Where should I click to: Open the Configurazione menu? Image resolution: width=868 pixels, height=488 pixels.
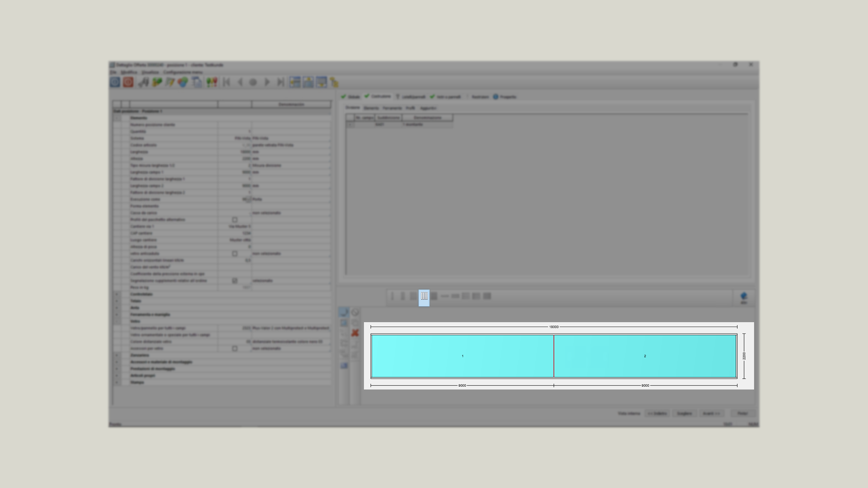(183, 72)
